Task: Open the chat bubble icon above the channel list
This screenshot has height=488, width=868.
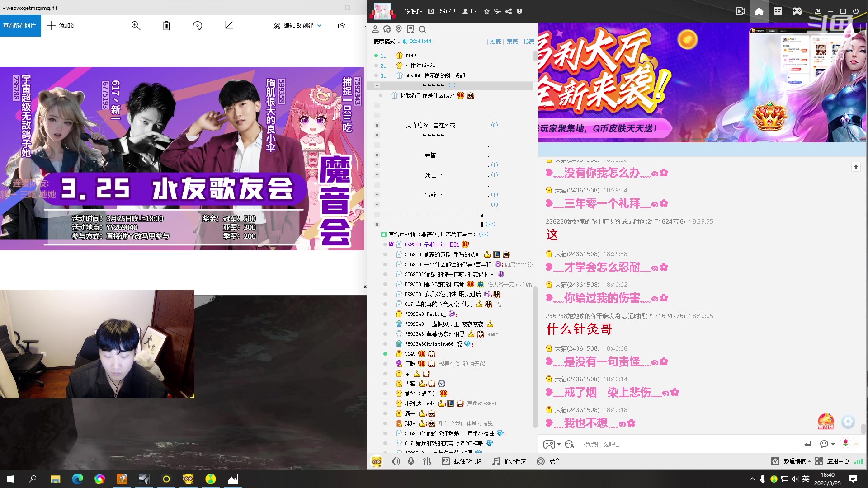Action: point(387,29)
